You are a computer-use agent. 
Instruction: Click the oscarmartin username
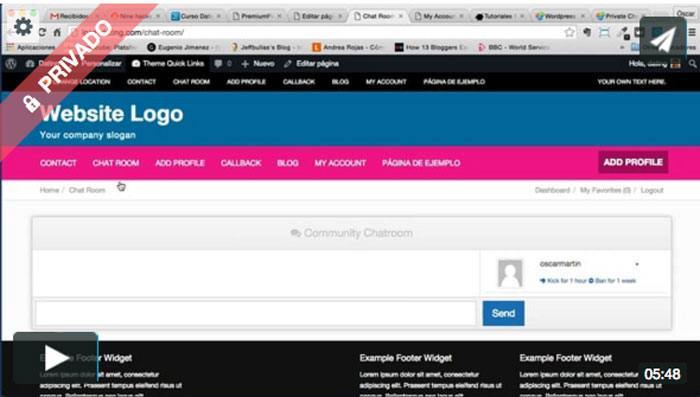pos(560,264)
